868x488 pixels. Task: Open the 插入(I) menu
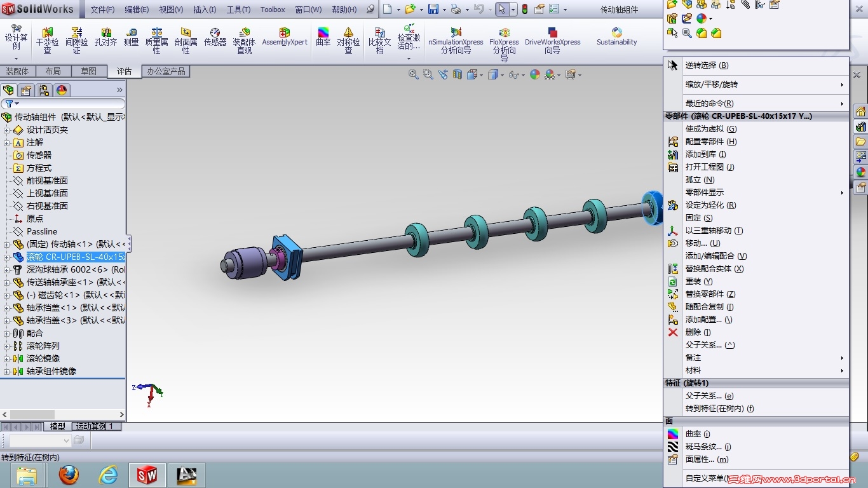205,10
